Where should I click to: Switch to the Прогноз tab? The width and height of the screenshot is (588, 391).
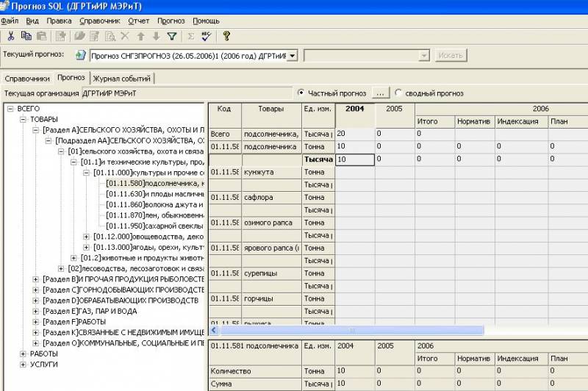tap(71, 77)
